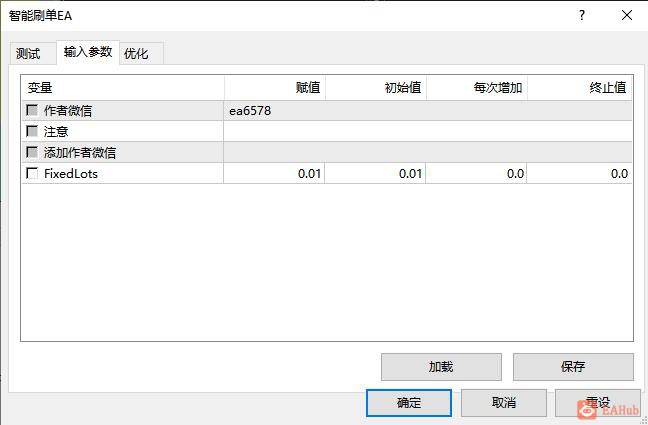Click the 赋值 column header
This screenshot has height=425, width=648.
(275, 88)
